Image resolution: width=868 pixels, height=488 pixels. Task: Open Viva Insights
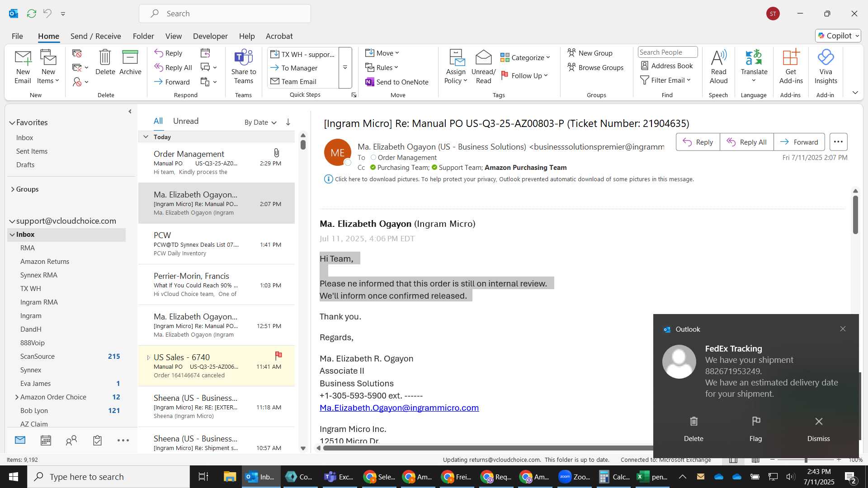coord(826,67)
